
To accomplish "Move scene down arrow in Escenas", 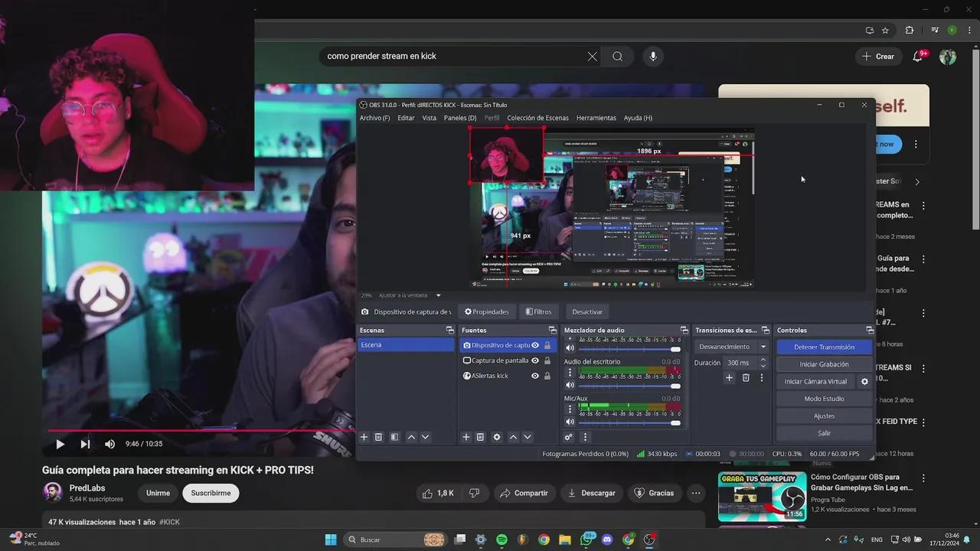I will tap(426, 437).
